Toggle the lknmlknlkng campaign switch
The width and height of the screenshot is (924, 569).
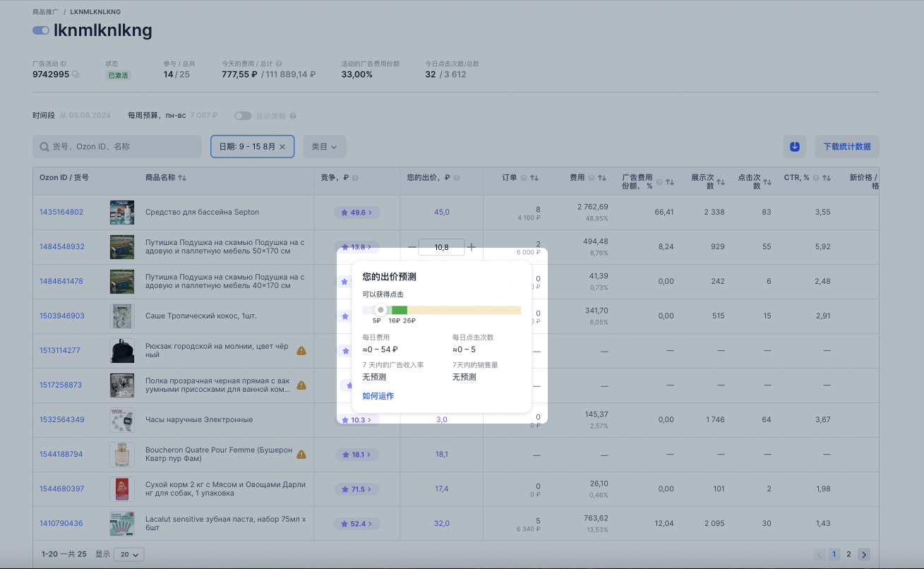pos(41,30)
